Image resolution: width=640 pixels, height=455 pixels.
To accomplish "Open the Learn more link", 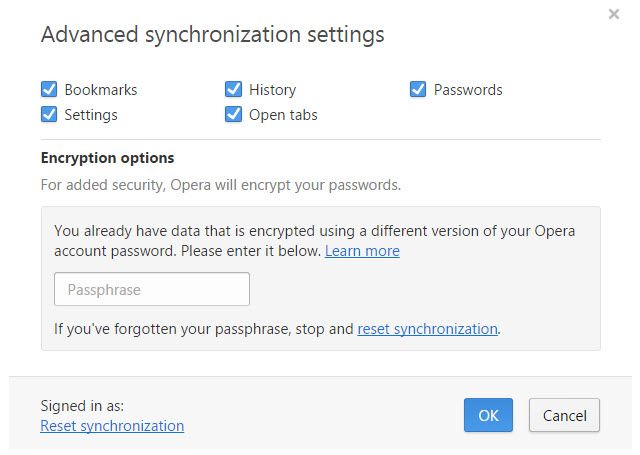I will (x=362, y=251).
